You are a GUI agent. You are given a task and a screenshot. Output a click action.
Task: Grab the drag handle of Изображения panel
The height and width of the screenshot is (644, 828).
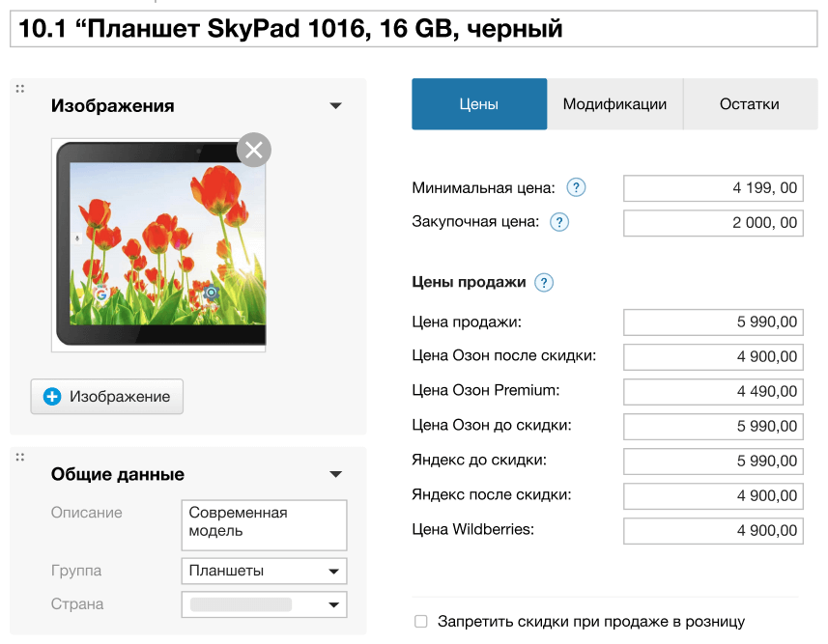click(x=20, y=89)
